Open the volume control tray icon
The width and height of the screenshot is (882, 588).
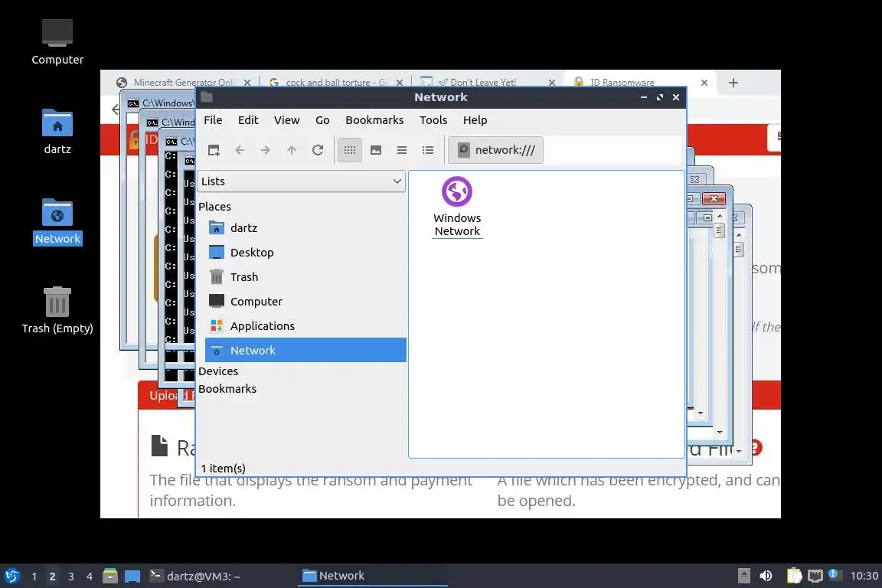(x=766, y=576)
